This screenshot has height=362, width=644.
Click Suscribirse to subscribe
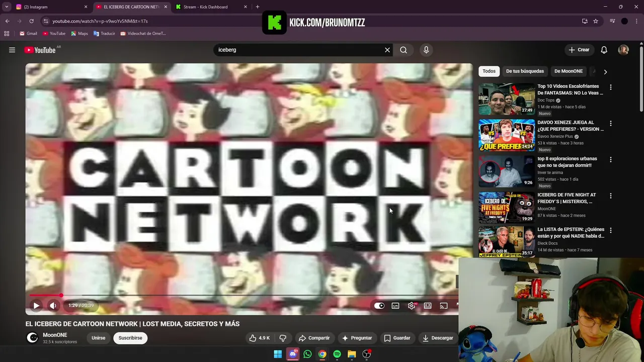pyautogui.click(x=130, y=338)
